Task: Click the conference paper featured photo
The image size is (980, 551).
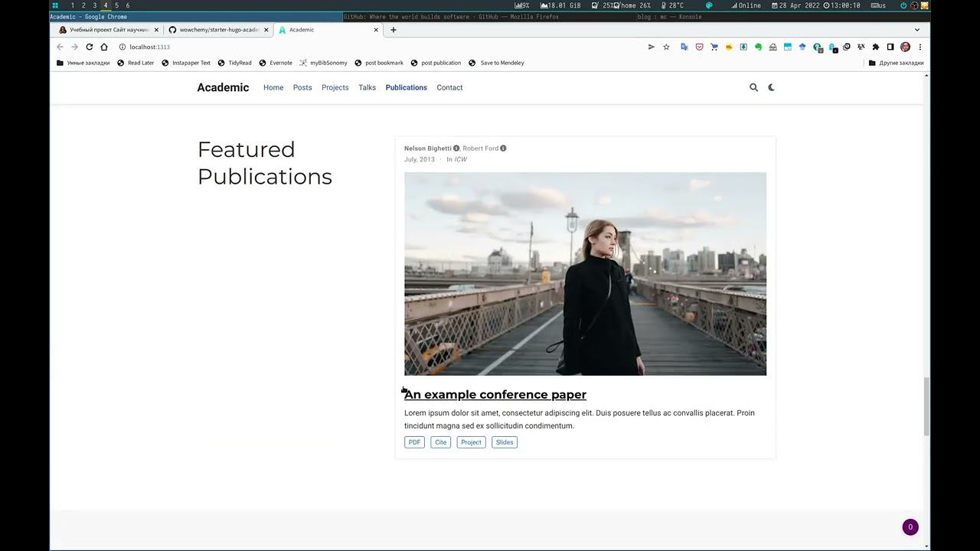Action: (585, 273)
